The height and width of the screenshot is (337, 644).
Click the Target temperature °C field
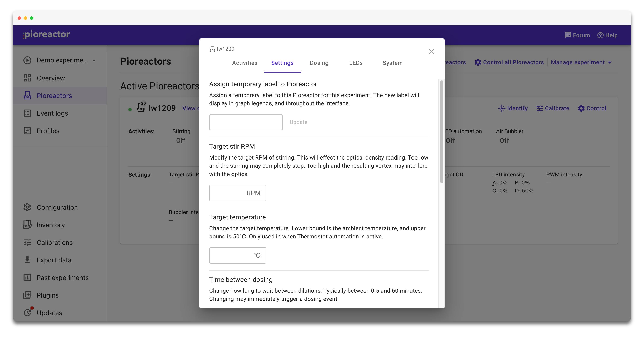tap(237, 255)
